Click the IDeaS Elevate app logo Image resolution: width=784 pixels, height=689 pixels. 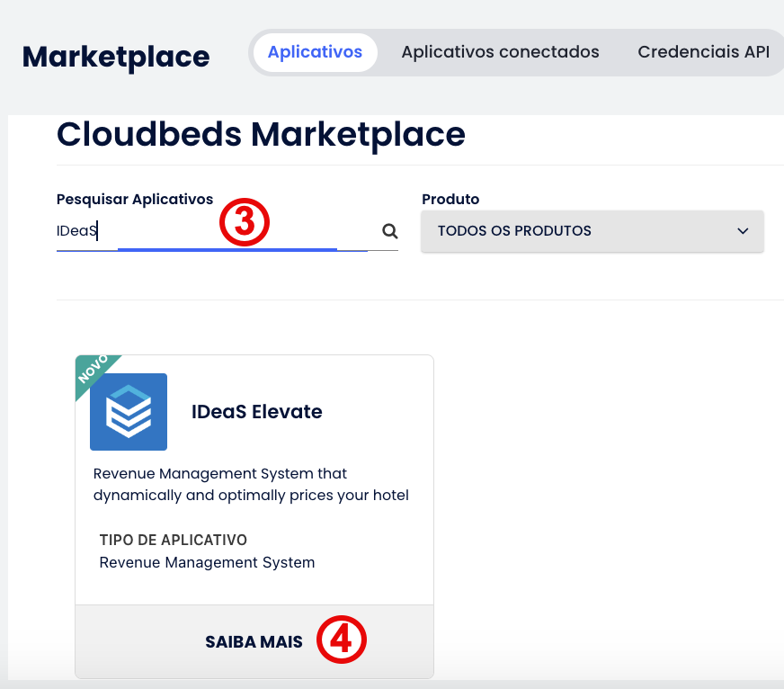[129, 412]
